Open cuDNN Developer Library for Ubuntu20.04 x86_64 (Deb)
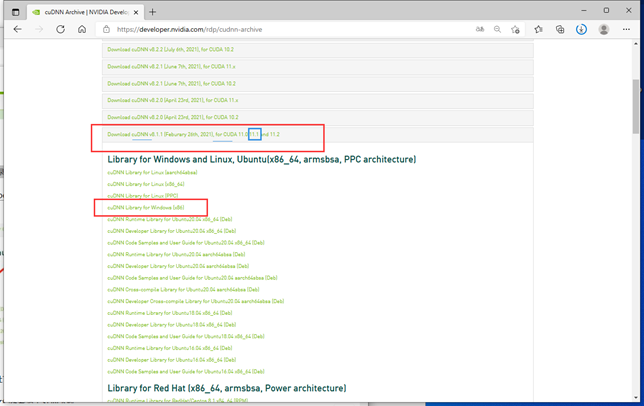 tap(172, 231)
